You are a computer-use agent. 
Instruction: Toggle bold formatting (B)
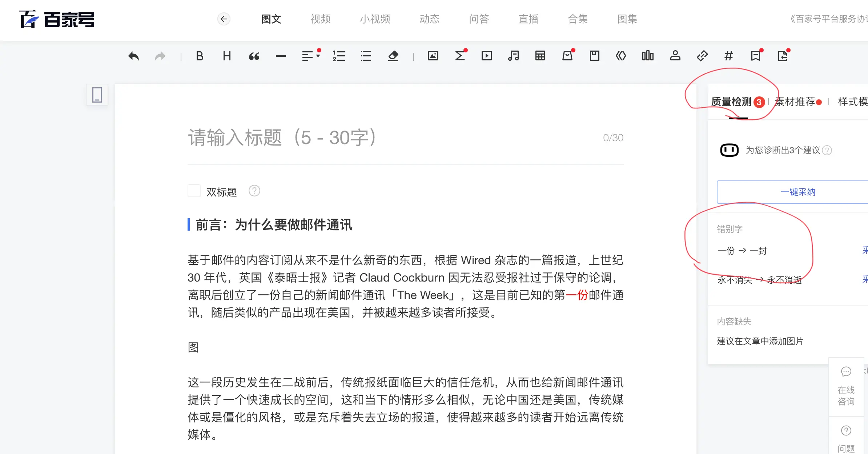(x=200, y=56)
